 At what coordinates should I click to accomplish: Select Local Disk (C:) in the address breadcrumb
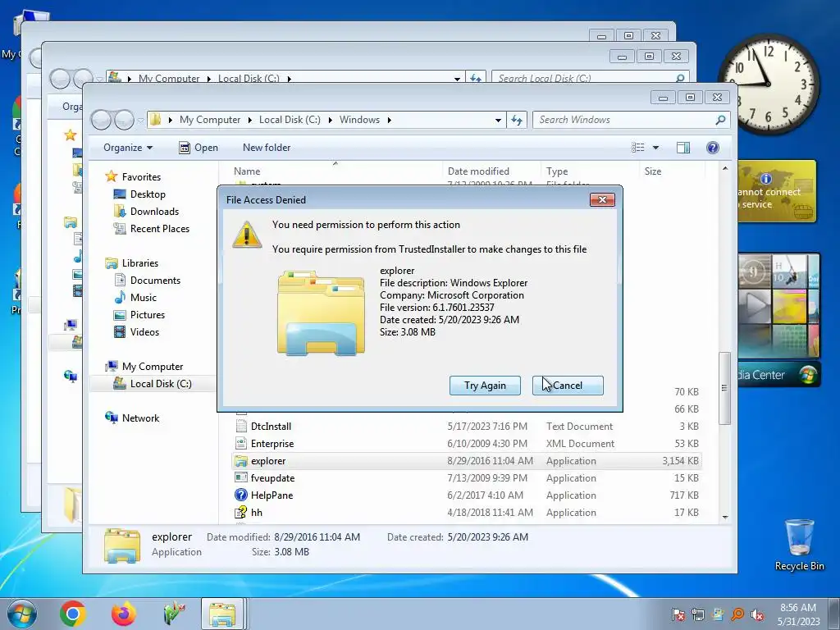290,120
